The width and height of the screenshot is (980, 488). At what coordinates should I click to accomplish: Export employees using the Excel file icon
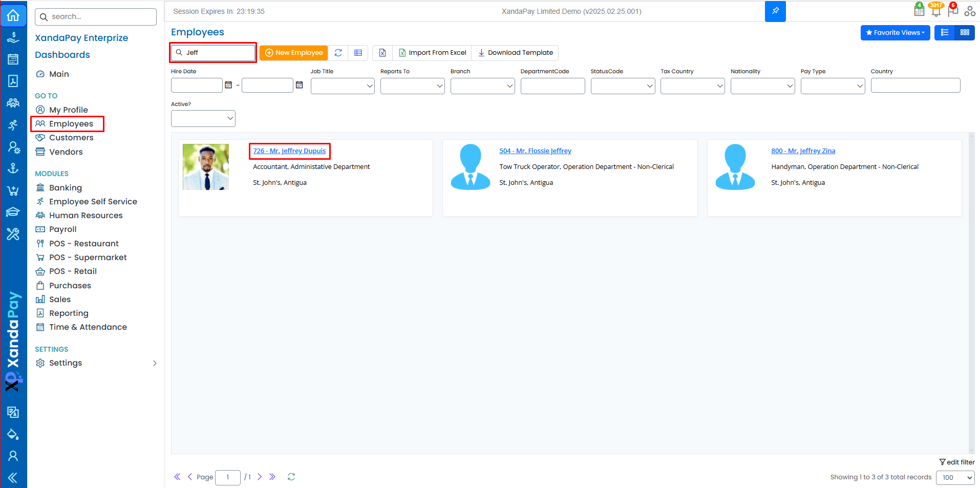(x=382, y=53)
